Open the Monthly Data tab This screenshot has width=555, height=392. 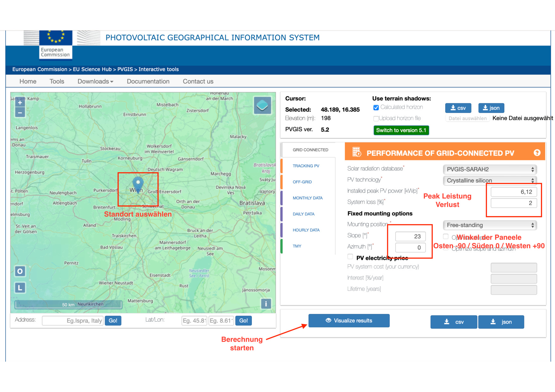click(x=308, y=198)
